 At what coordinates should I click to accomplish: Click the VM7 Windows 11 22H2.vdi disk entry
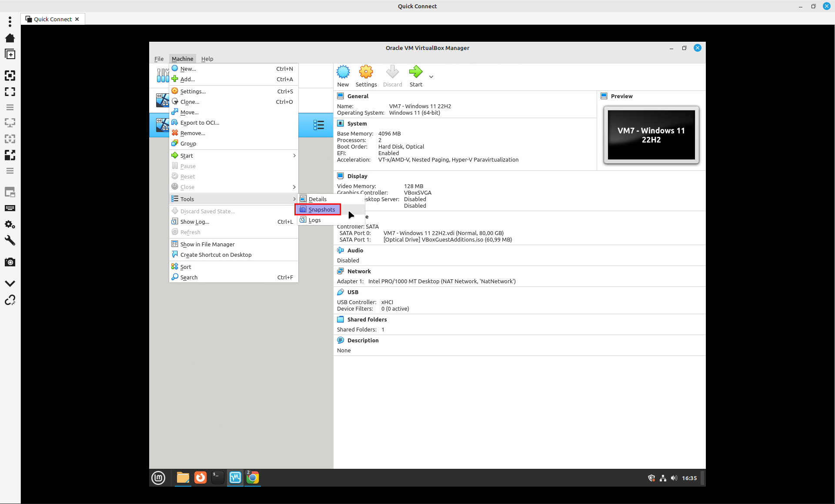[x=444, y=233]
